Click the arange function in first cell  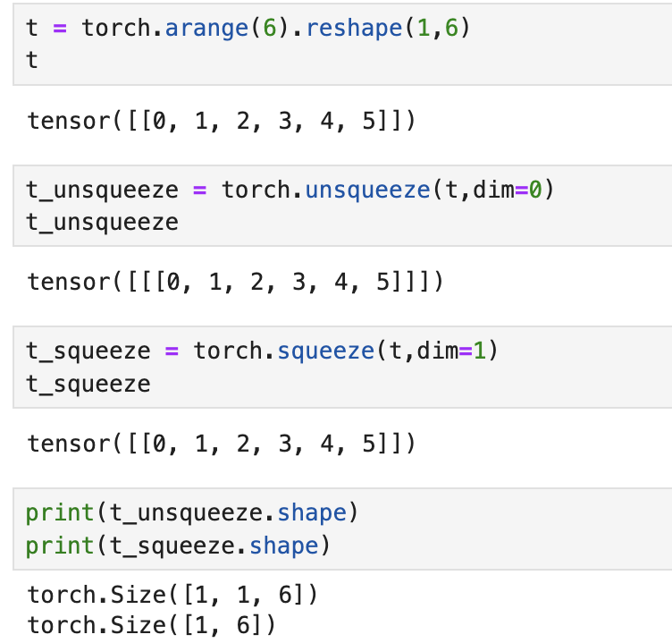[206, 29]
